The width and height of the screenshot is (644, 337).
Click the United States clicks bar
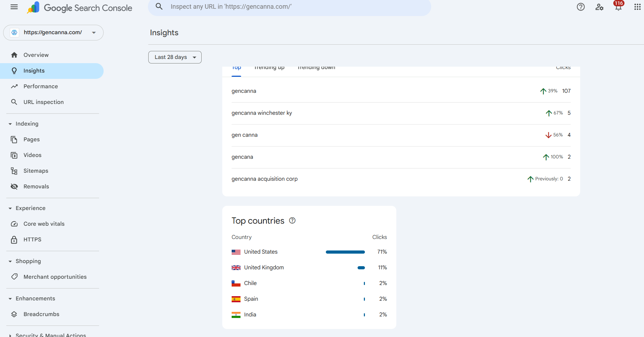[345, 252]
